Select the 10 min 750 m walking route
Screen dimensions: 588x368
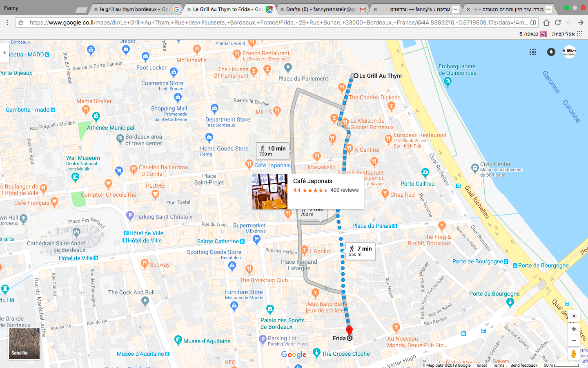pos(273,151)
